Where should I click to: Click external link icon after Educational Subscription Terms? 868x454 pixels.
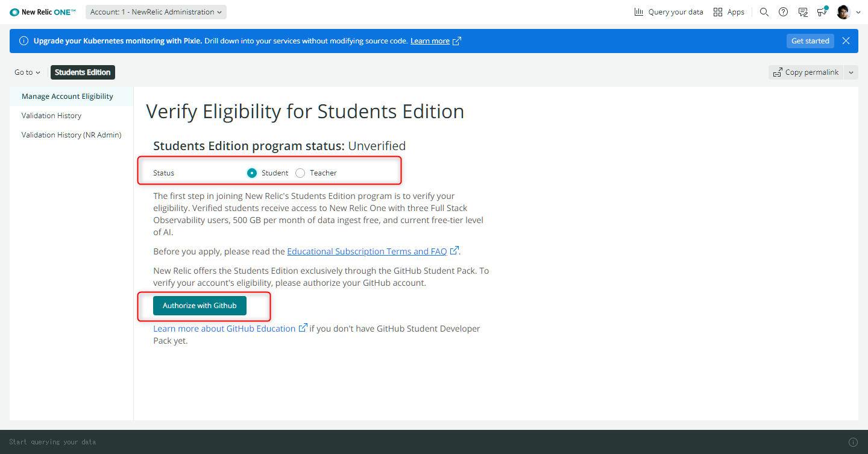tap(454, 251)
